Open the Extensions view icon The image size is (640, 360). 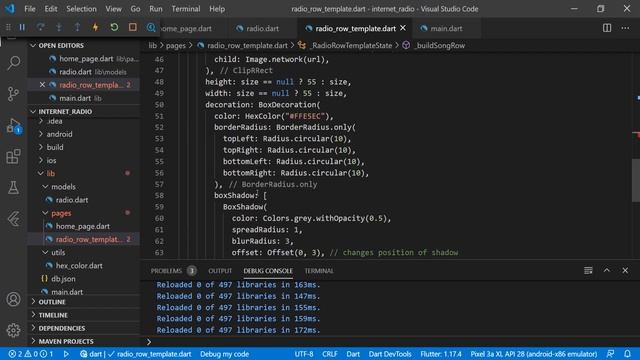(13, 156)
